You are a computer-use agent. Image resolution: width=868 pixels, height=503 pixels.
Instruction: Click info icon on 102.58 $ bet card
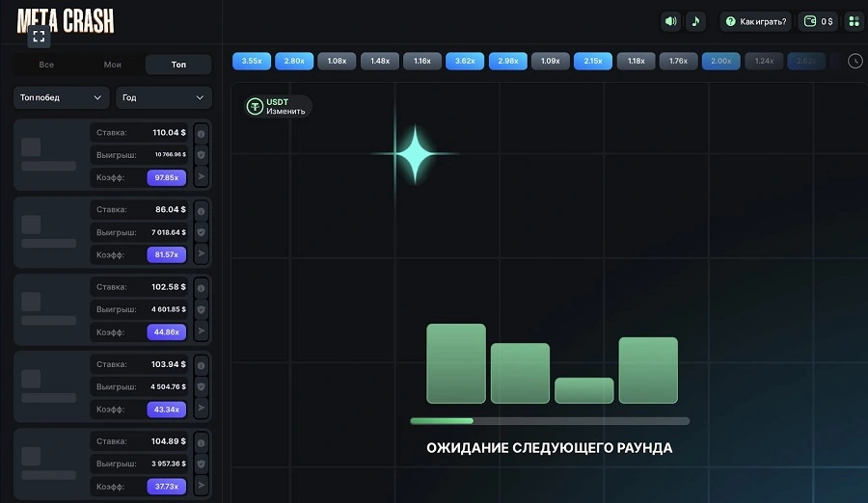tap(201, 288)
